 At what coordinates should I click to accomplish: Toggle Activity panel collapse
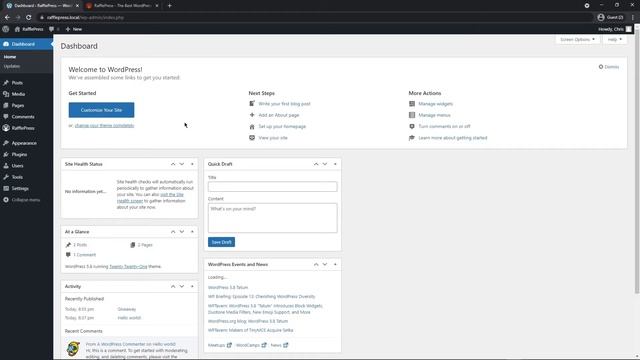pos(192,287)
